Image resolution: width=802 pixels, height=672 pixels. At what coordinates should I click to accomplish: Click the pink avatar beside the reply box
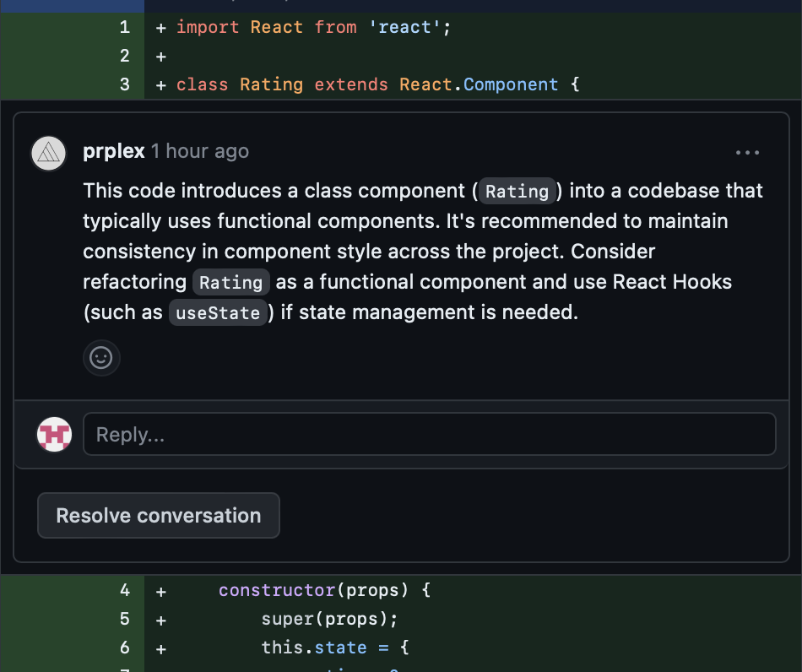coord(54,435)
